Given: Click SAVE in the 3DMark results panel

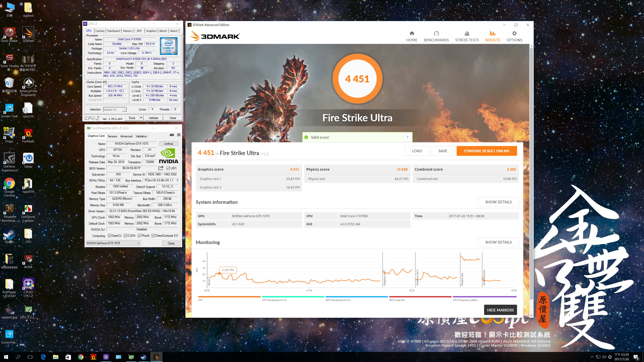Looking at the screenshot, I should pos(443,151).
